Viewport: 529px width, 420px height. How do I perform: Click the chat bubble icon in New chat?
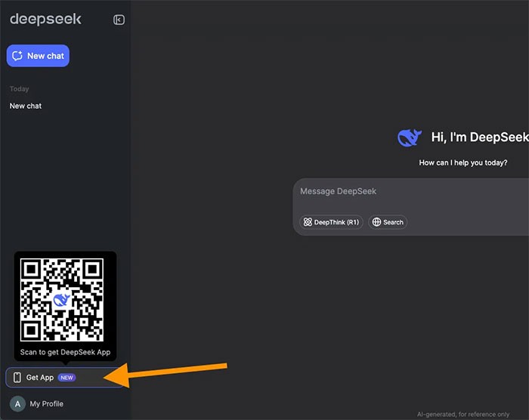(x=18, y=56)
